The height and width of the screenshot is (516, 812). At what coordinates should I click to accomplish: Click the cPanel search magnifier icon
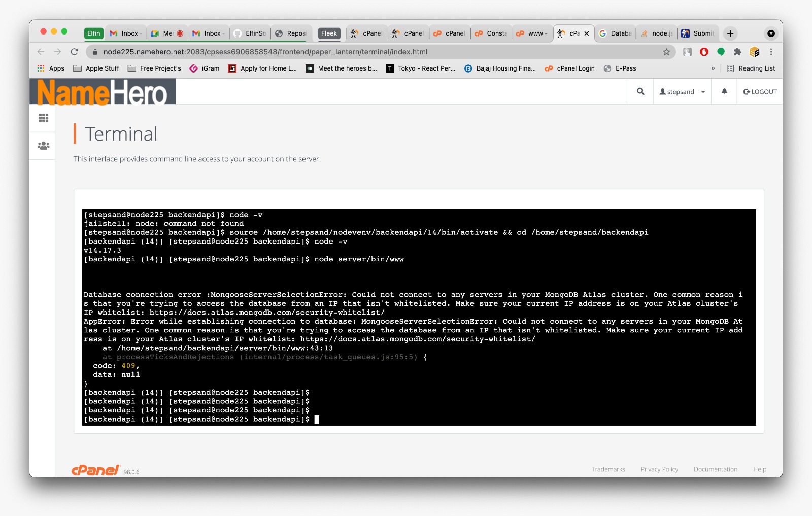640,92
